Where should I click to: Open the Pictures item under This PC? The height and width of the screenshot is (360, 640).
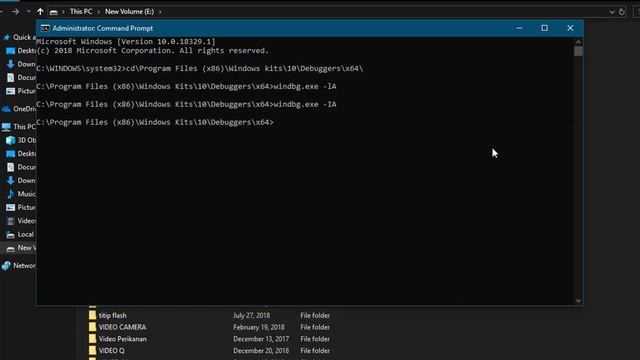20,207
